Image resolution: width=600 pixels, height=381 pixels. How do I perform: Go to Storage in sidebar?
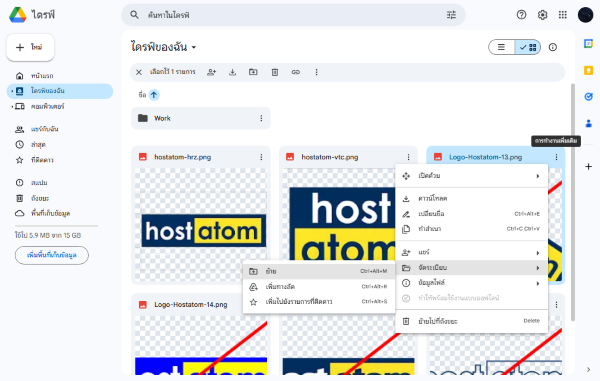(60, 213)
